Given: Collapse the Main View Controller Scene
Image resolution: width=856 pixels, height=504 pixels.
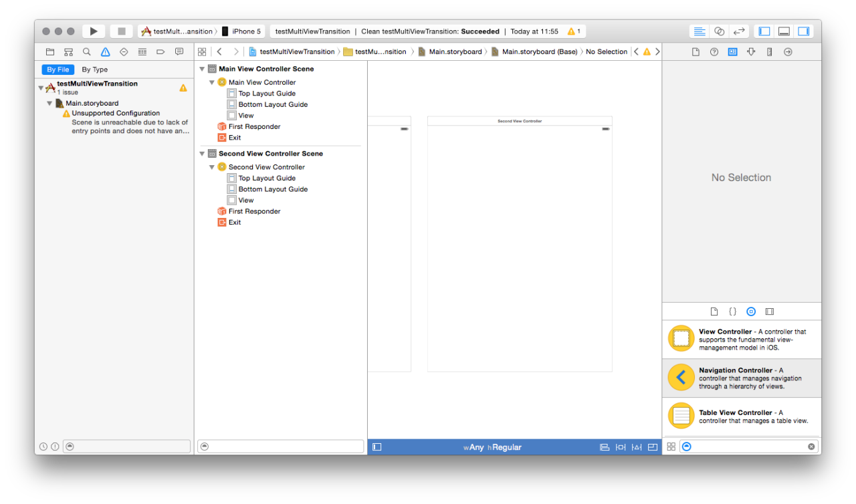Looking at the screenshot, I should pos(202,68).
